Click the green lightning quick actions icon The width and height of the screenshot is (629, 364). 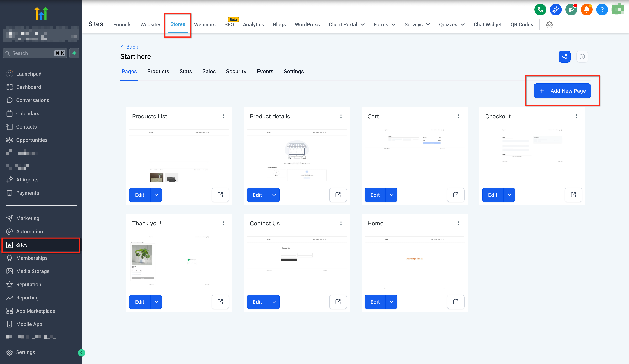tap(74, 53)
